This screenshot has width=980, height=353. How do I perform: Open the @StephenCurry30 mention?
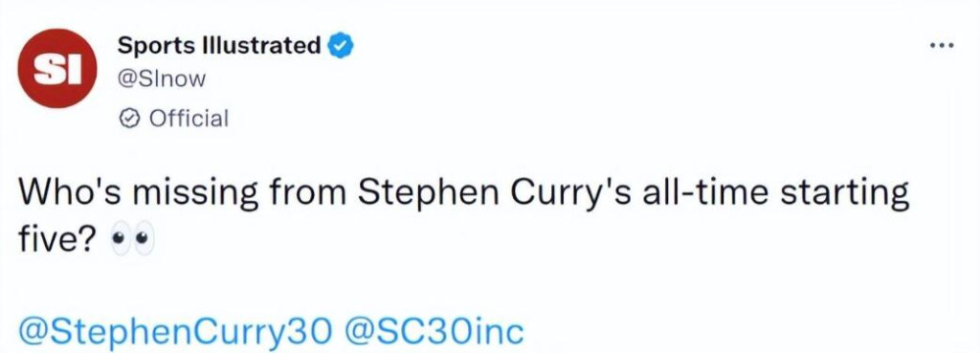point(174,332)
